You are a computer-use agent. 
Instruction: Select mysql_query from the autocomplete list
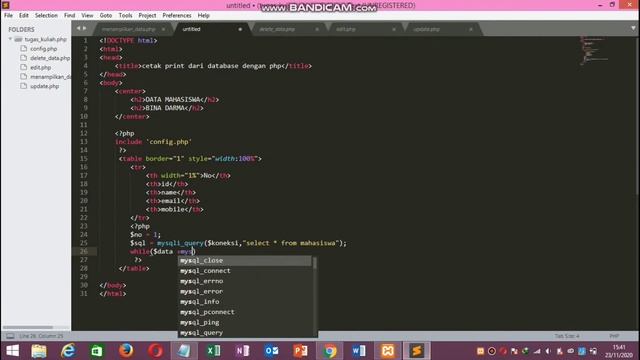tap(244, 333)
